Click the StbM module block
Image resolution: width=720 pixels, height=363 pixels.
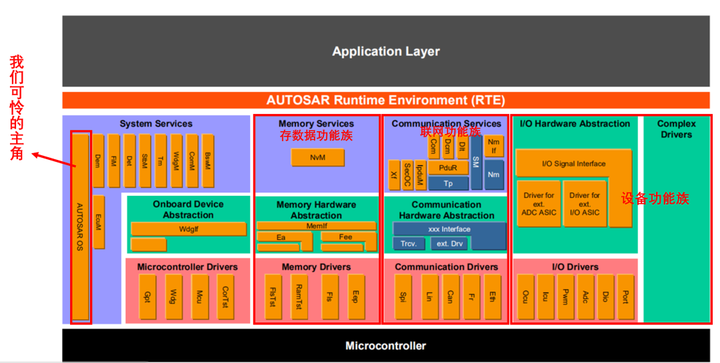click(x=145, y=161)
